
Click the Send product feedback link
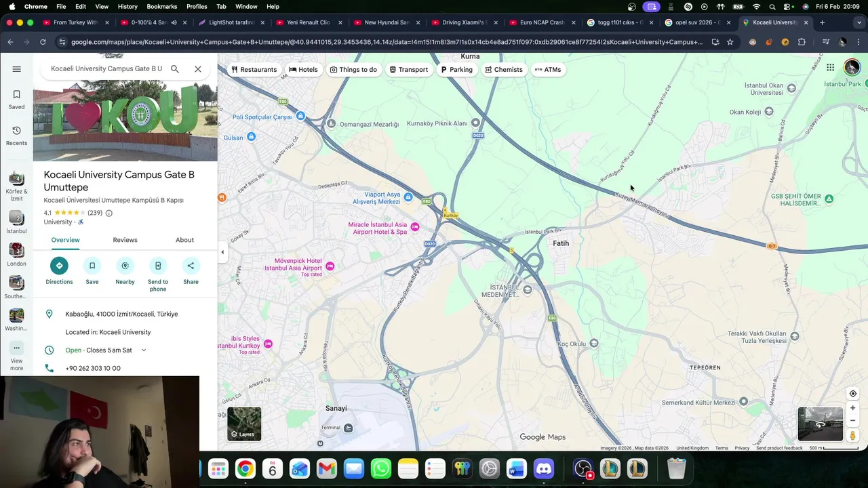(779, 448)
